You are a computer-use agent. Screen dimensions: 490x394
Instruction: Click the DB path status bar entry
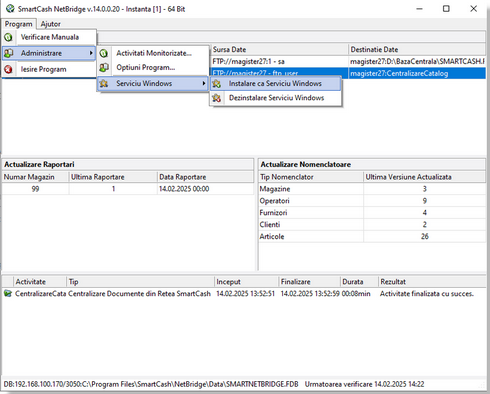tap(151, 384)
